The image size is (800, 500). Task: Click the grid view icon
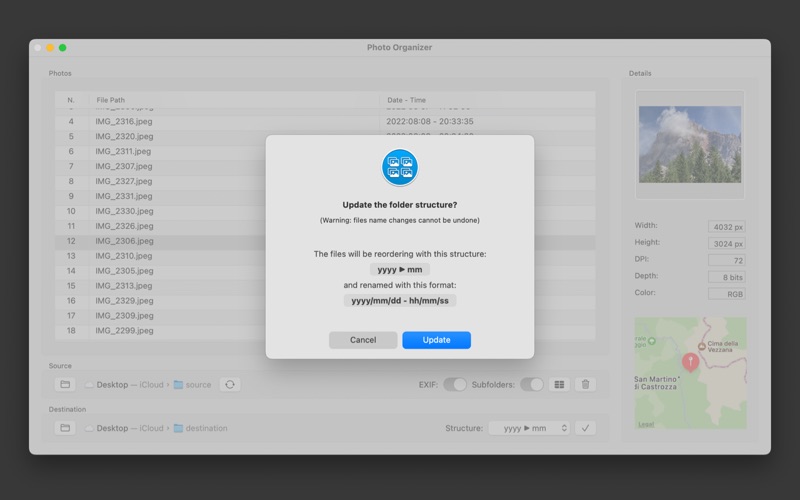point(560,384)
